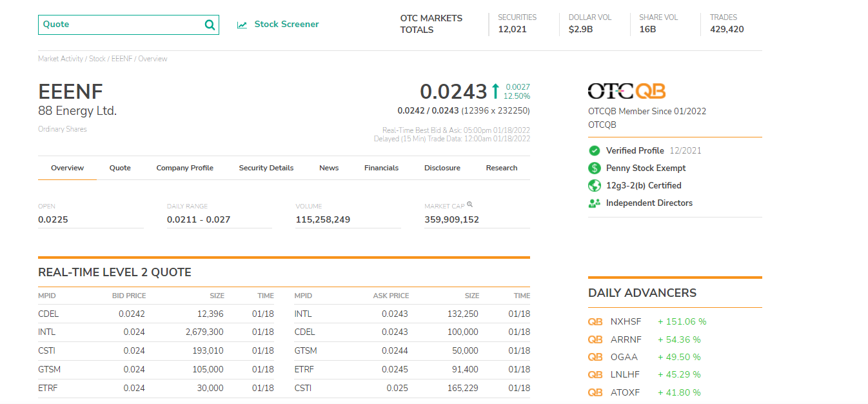Click the Trades total 429,420

(x=727, y=29)
